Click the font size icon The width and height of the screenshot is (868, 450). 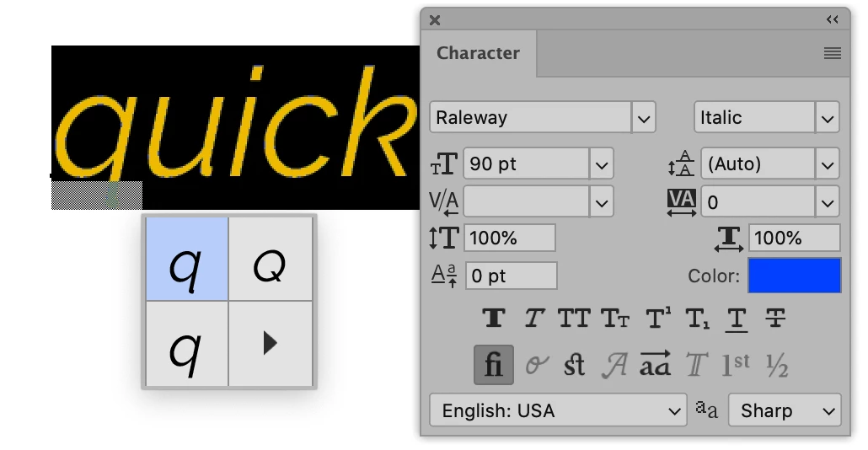click(444, 163)
